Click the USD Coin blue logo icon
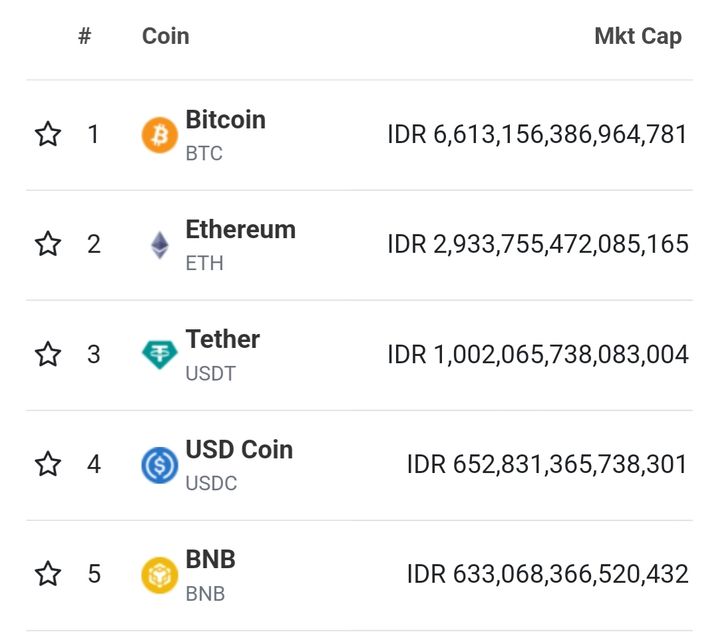Image resolution: width=719 pixels, height=640 pixels. click(x=159, y=465)
